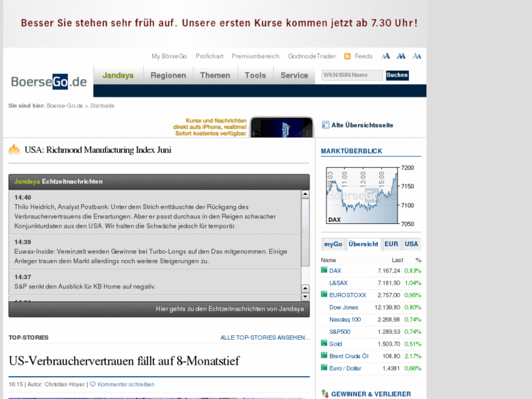Click the Gewinner & Verlierer heading
Viewport: 532px width, 399px height.
(x=371, y=395)
